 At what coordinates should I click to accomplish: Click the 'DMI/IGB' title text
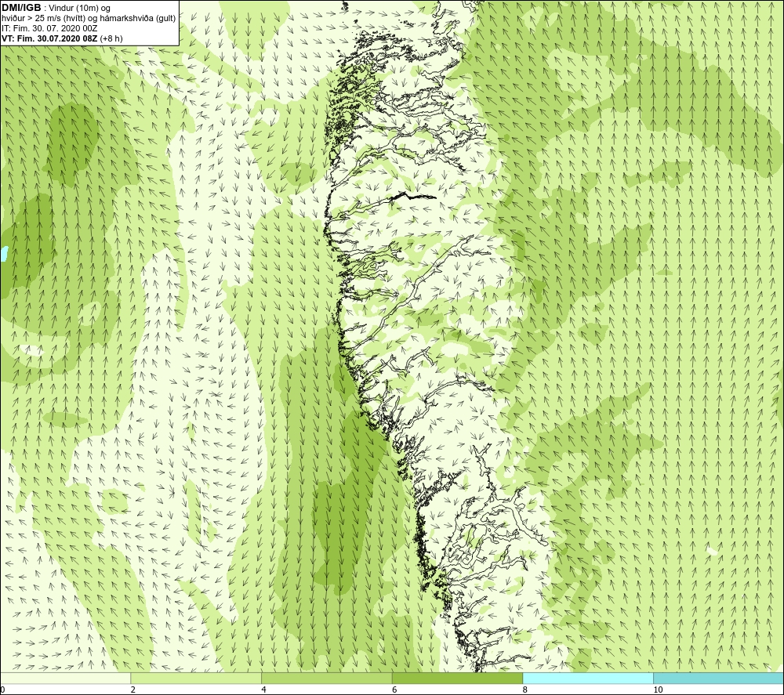pyautogui.click(x=21, y=8)
